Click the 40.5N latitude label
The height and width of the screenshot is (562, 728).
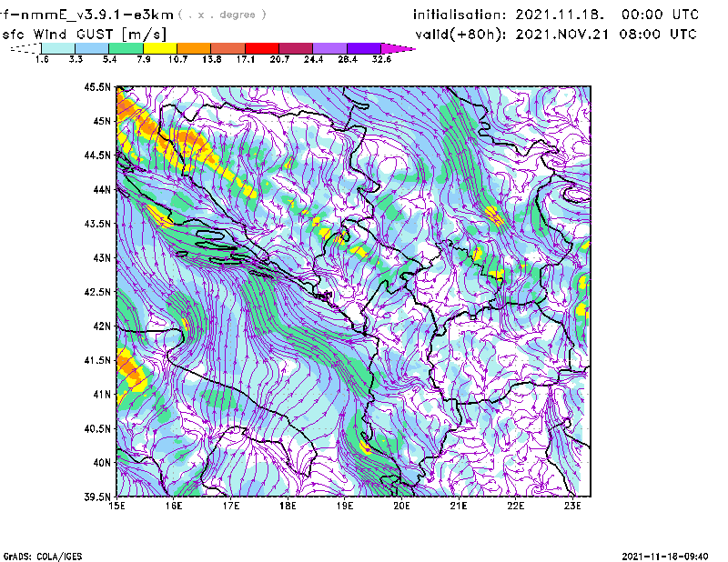pos(97,428)
